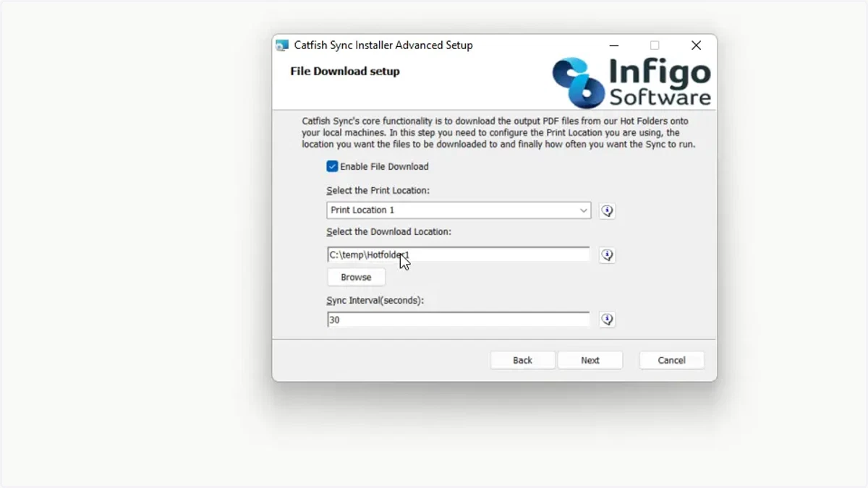The width and height of the screenshot is (868, 488).
Task: Click the 'Sync Interval(seconds):' label
Action: 375,300
